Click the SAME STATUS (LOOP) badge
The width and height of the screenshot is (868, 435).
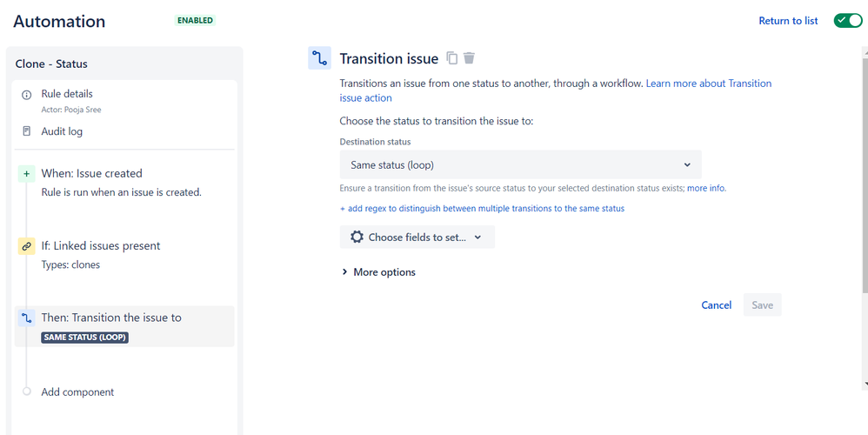(x=84, y=337)
